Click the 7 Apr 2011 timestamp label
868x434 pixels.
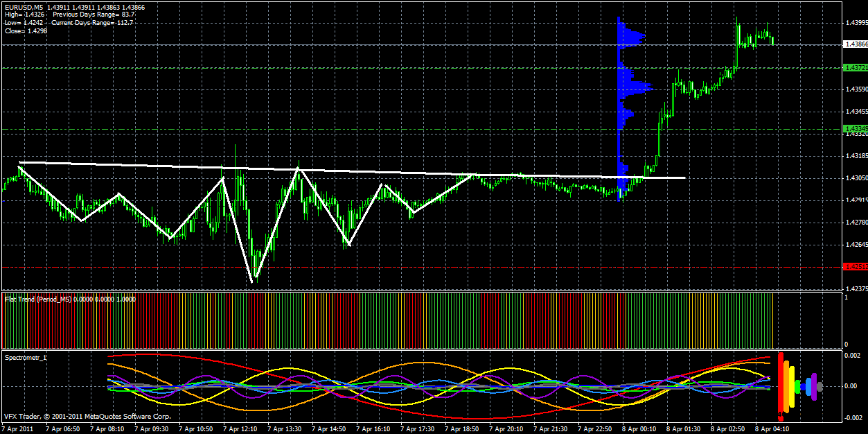click(x=17, y=428)
